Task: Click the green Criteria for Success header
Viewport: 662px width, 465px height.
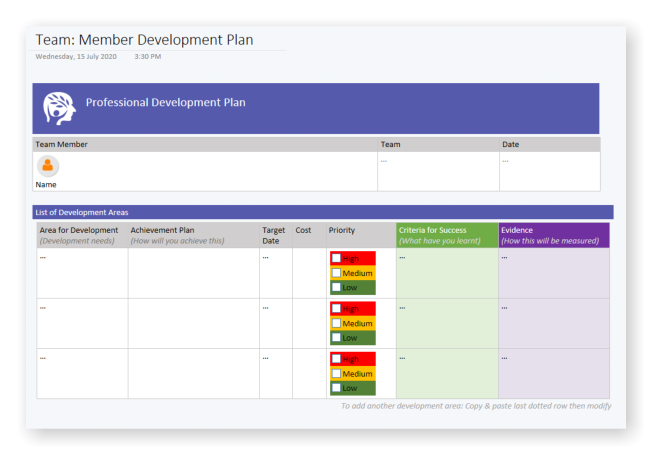Action: (447, 235)
